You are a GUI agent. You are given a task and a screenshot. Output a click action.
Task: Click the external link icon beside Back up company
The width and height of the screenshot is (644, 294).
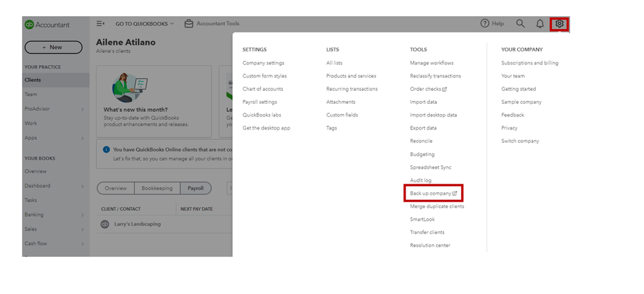point(454,193)
